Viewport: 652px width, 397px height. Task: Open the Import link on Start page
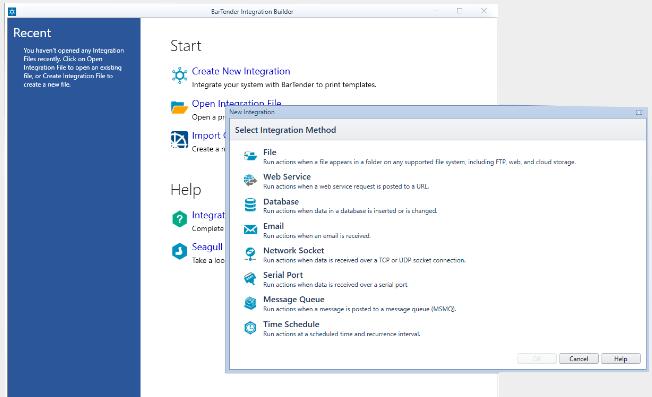tap(208, 136)
